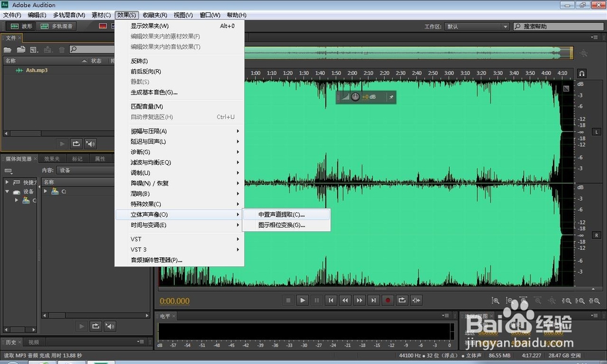Click the play button in Files panel
Image resolution: width=607 pixels, height=364 pixels.
point(62,144)
